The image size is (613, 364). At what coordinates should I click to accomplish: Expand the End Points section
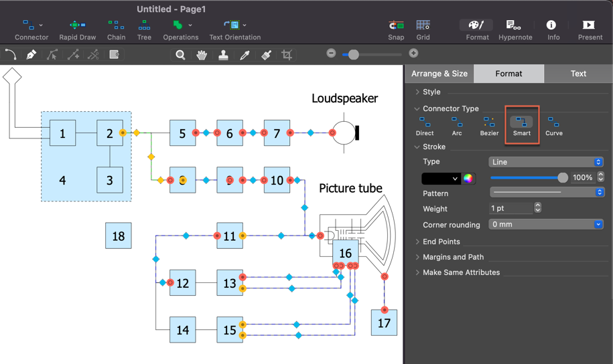click(x=417, y=242)
